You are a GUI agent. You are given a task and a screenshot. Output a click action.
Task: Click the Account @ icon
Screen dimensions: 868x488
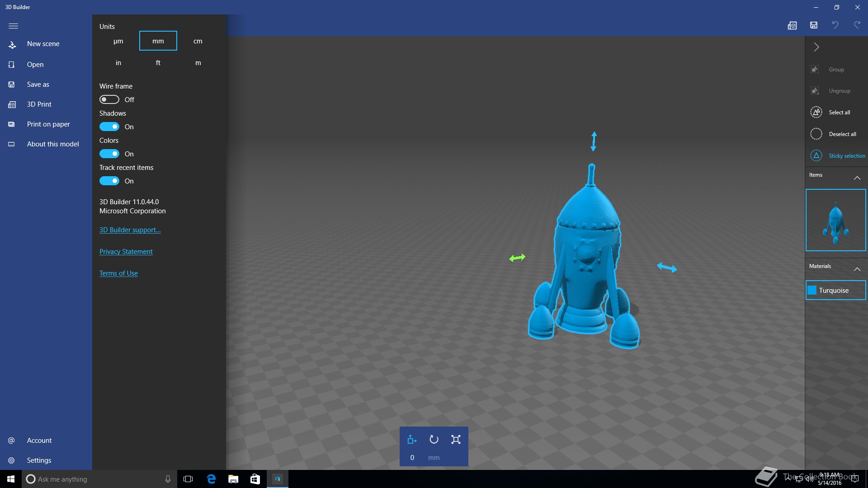coord(12,441)
